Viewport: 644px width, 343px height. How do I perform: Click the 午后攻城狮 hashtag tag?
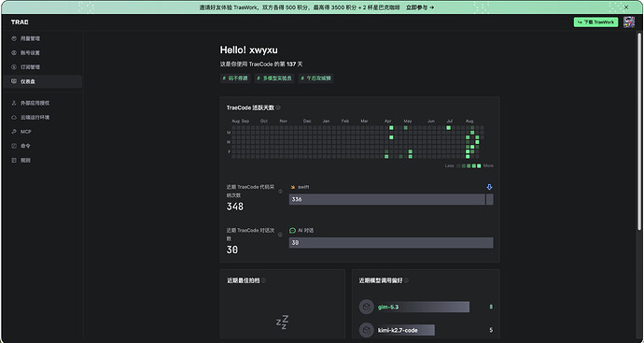(x=315, y=79)
